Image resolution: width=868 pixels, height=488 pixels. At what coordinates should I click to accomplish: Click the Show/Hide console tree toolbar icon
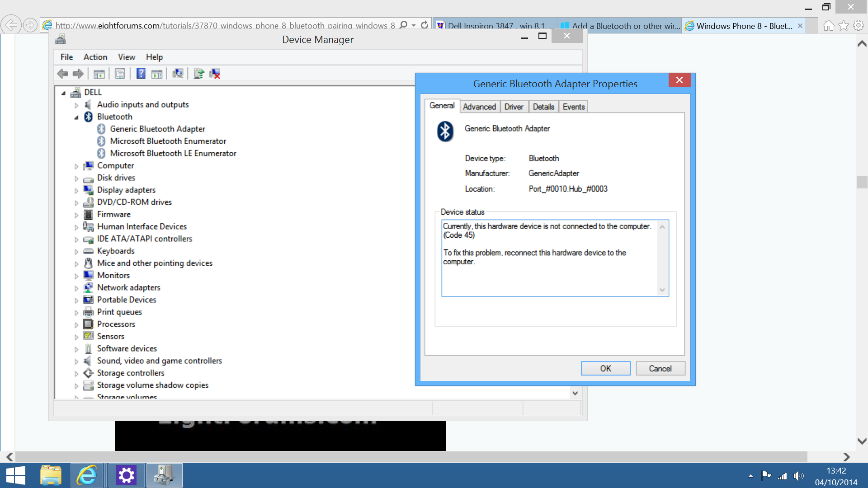[x=99, y=74]
